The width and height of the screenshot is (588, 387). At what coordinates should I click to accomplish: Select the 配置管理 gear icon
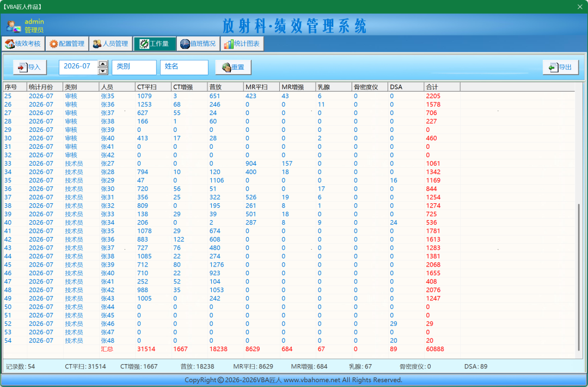pyautogui.click(x=53, y=44)
